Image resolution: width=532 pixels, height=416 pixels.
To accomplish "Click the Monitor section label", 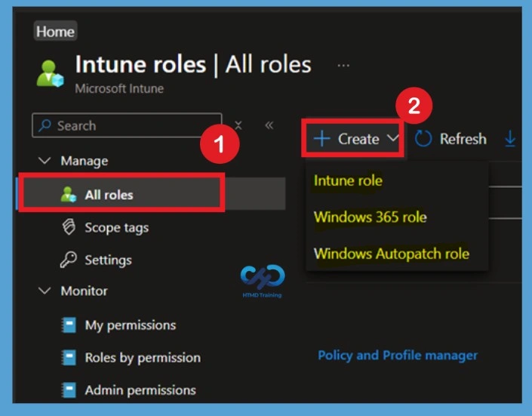I will pos(84,291).
